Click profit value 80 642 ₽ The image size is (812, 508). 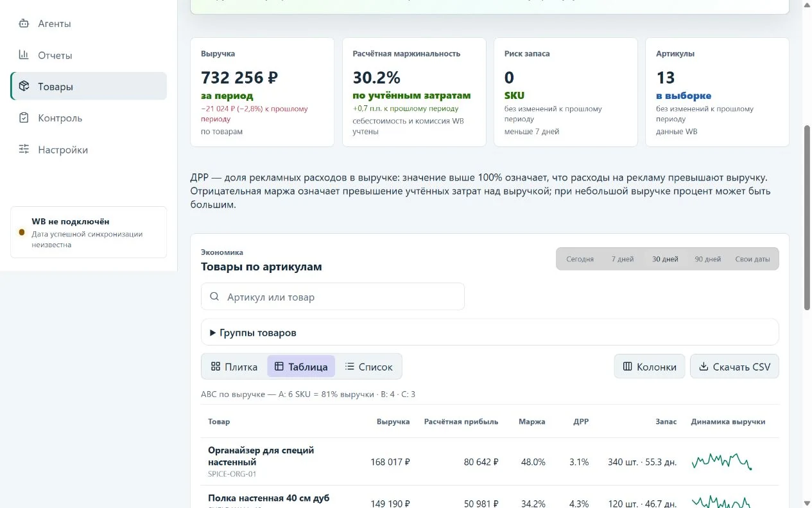481,462
